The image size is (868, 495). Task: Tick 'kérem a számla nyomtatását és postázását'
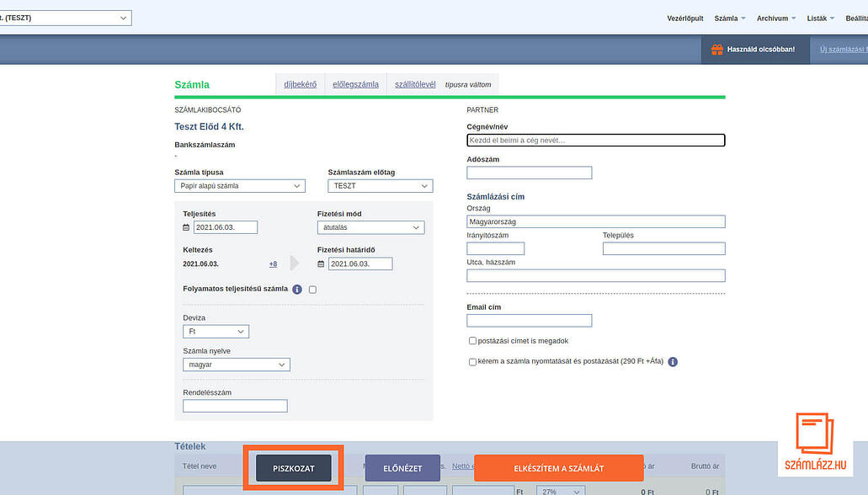(x=472, y=362)
